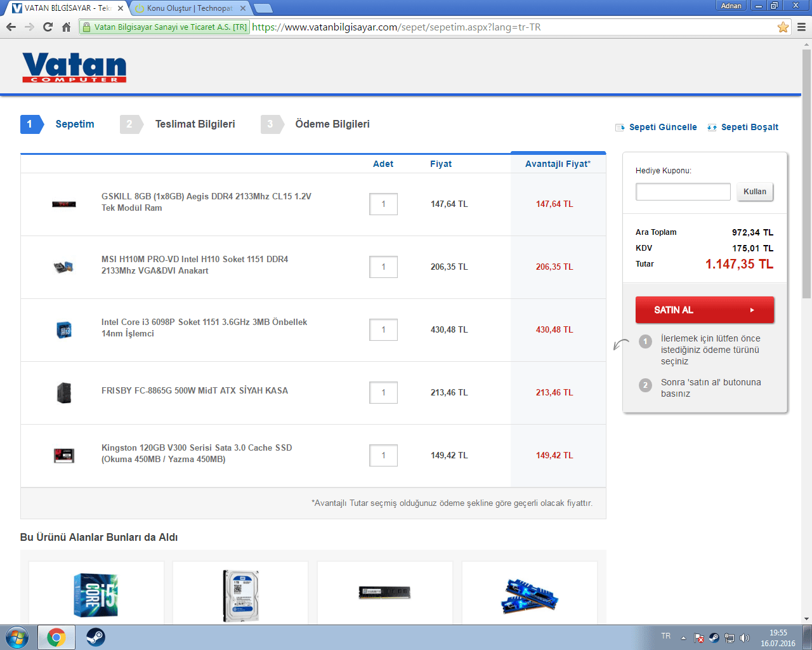Click the browser forward arrow
Image resolution: width=812 pixels, height=650 pixels.
[x=29, y=27]
